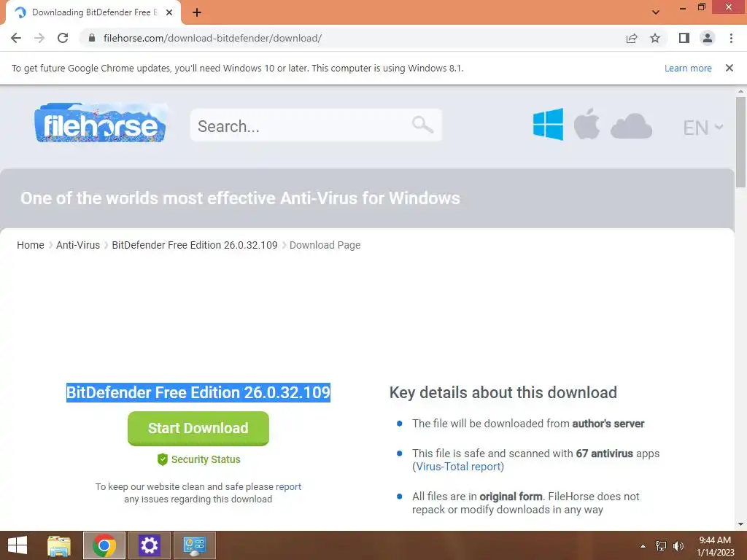
Task: Click the scrollbar up arrow
Action: pos(740,91)
